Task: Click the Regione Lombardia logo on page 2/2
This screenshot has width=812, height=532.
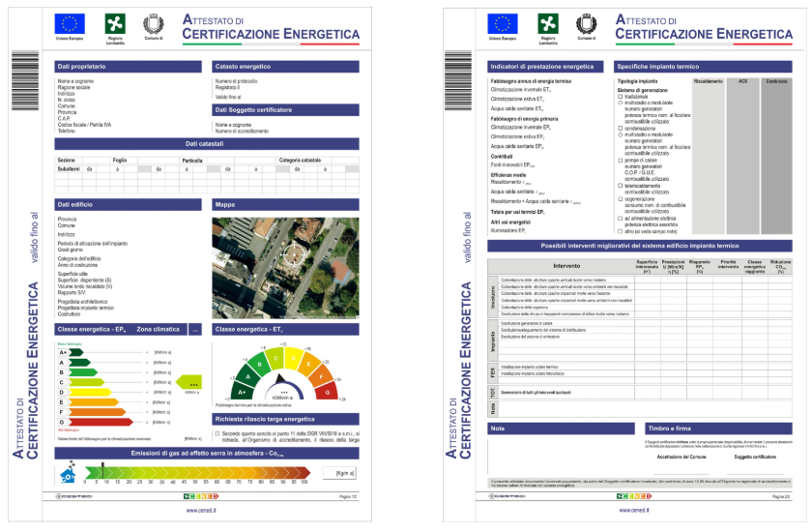Action: click(x=548, y=24)
